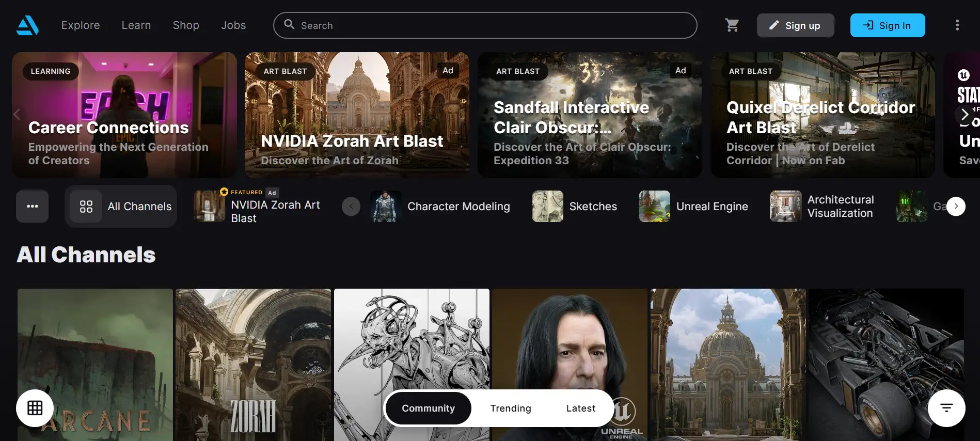Viewport: 980px width, 441px height.
Task: Click Unreal Engine channel thumbnail icon
Action: tap(654, 207)
